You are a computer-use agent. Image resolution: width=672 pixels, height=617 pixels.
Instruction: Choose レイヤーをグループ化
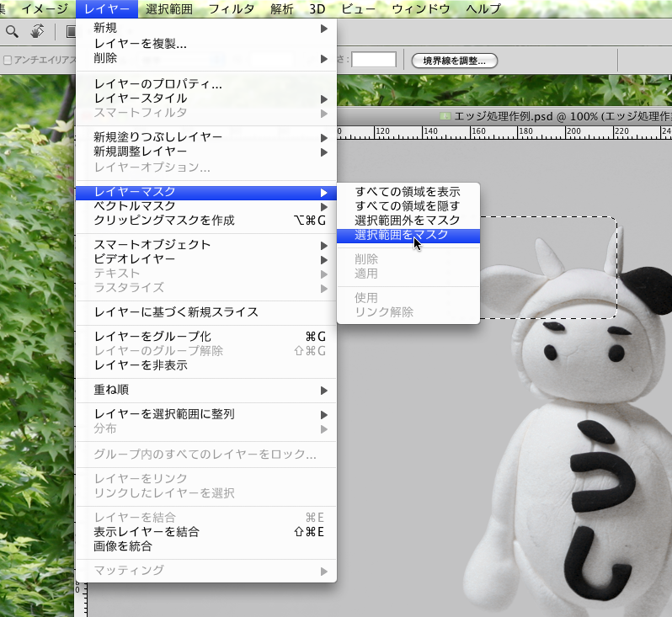[x=206, y=337]
